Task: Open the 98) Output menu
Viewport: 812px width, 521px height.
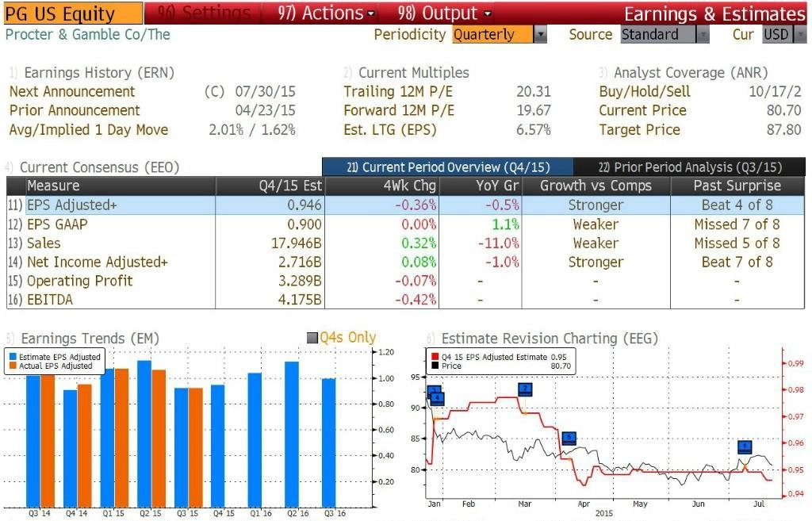Action: pyautogui.click(x=444, y=13)
